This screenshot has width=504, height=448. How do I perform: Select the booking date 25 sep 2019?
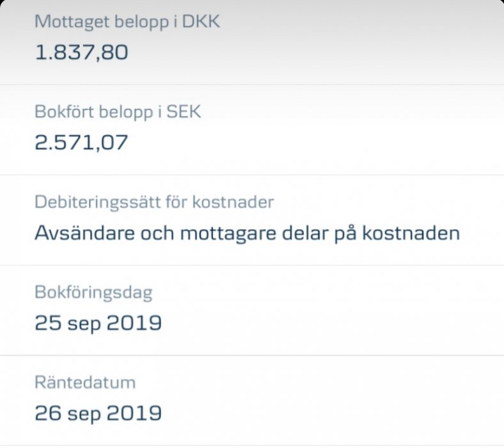click(98, 323)
